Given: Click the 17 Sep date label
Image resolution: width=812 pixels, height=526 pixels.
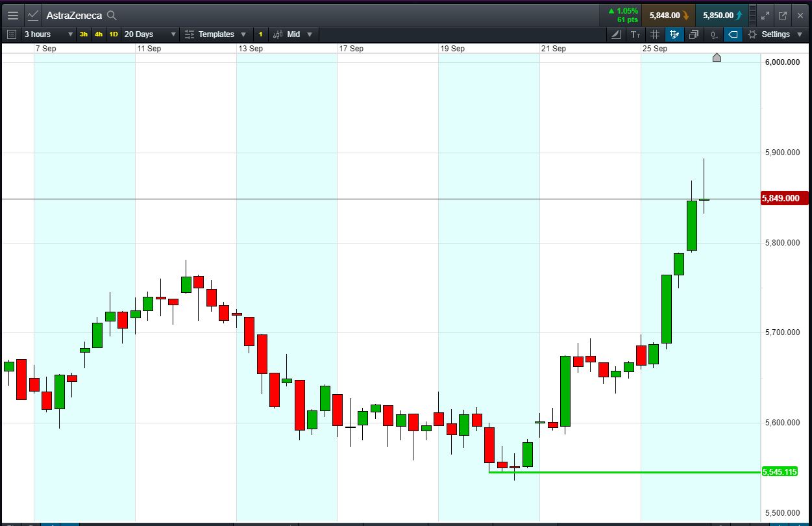Looking at the screenshot, I should coord(351,49).
